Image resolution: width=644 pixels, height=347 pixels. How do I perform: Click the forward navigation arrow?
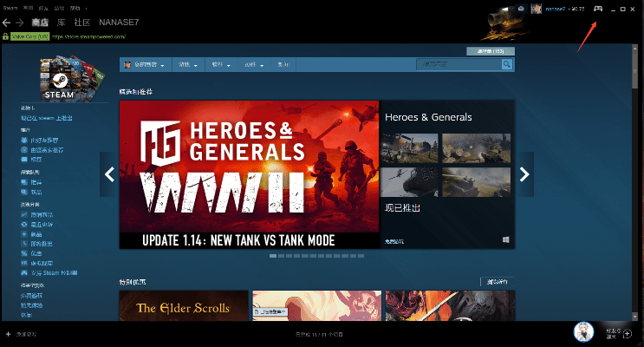(x=19, y=23)
